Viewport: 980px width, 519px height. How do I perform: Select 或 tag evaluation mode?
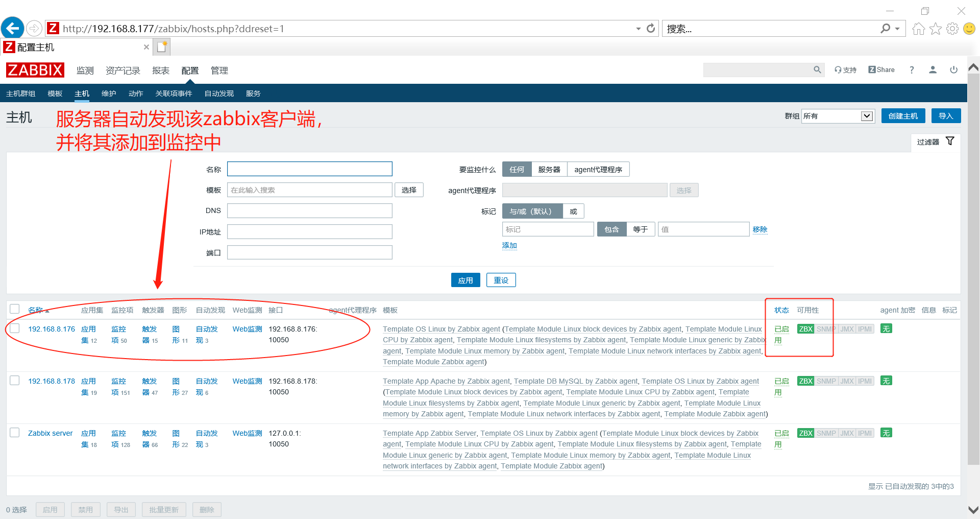point(573,211)
